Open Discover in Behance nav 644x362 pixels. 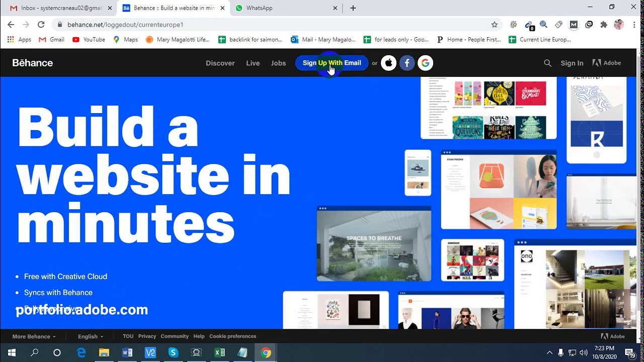(x=220, y=63)
